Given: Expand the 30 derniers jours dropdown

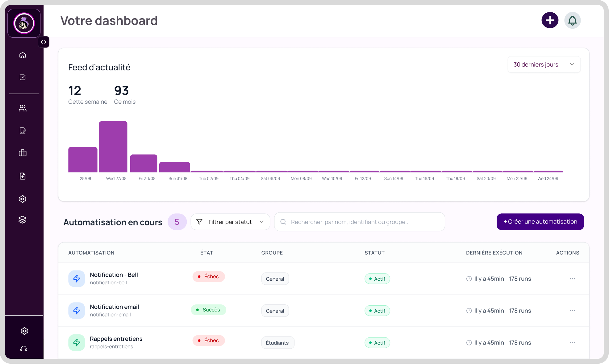Looking at the screenshot, I should (x=544, y=65).
